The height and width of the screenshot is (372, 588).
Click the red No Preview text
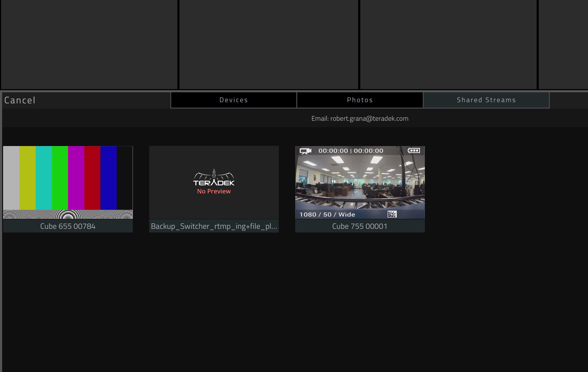pyautogui.click(x=214, y=191)
